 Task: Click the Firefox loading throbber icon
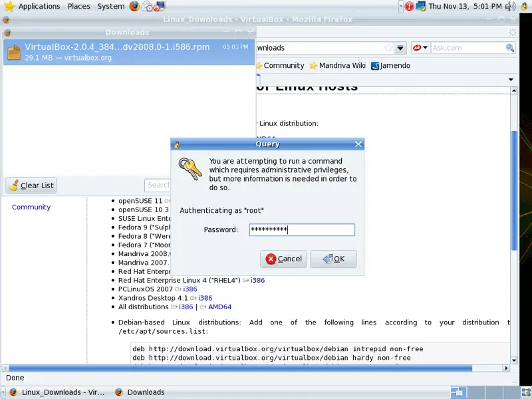coord(512,32)
